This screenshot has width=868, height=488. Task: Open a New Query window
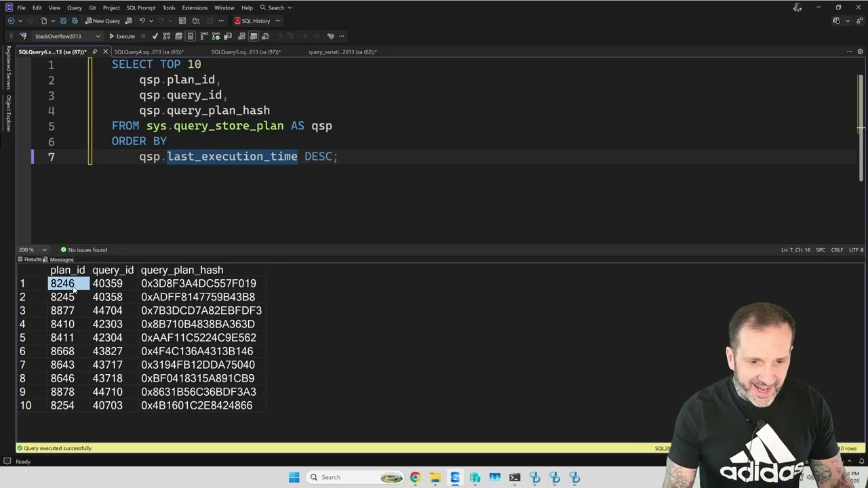coord(102,21)
